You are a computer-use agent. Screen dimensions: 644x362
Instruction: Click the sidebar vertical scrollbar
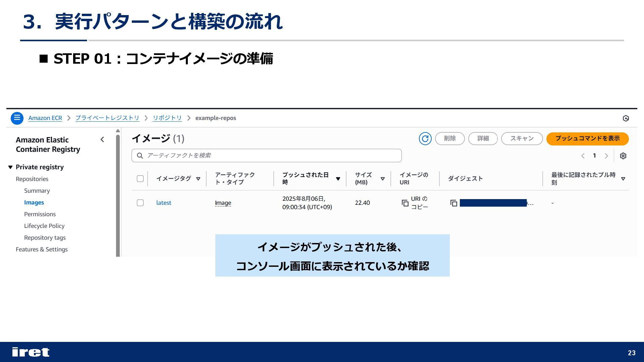(118, 196)
